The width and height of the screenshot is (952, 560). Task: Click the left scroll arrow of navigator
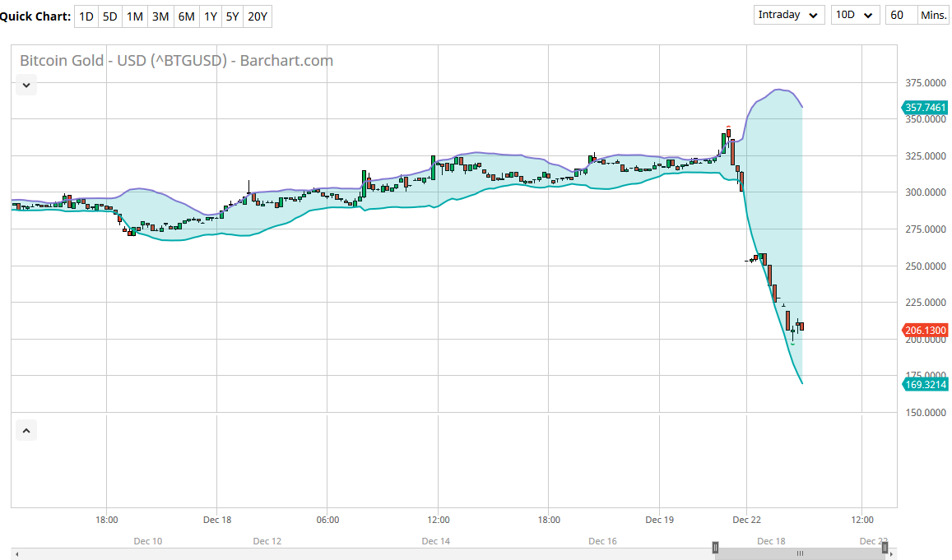click(x=16, y=553)
